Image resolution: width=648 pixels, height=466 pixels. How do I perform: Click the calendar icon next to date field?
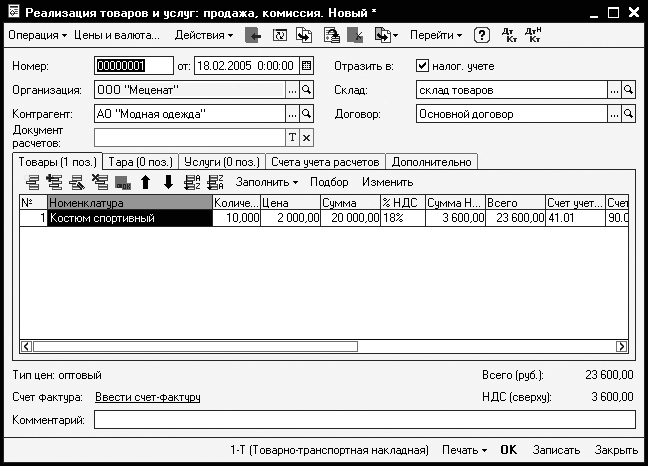306,66
